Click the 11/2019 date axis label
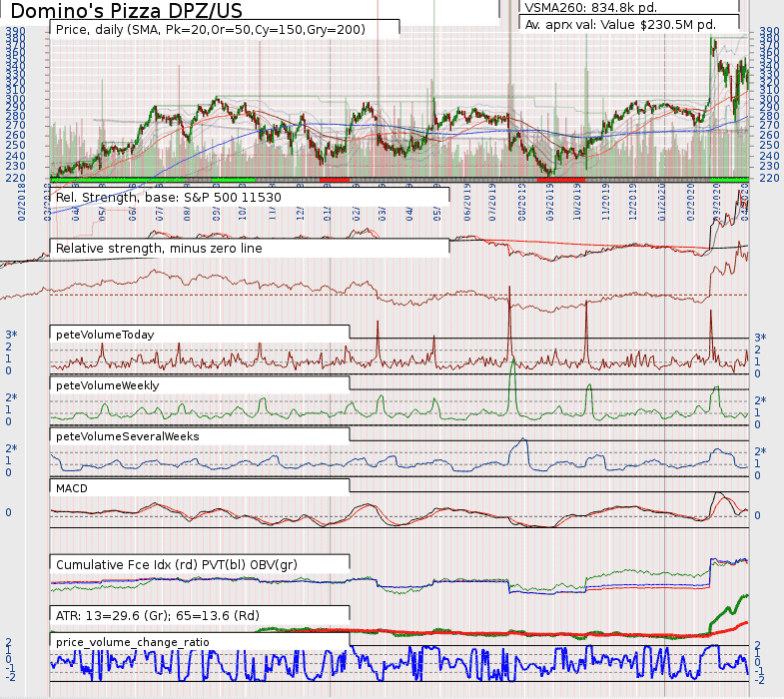 point(605,202)
